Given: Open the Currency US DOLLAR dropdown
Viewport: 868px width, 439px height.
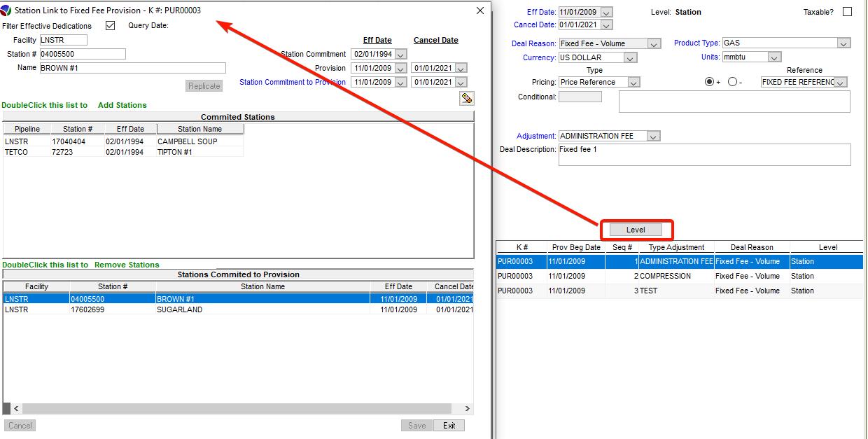Looking at the screenshot, I should point(630,57).
